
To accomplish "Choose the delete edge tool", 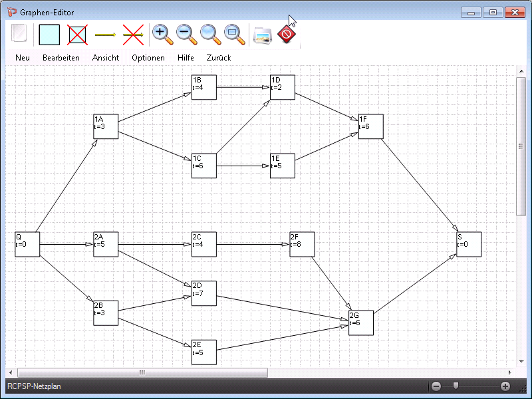I will click(134, 34).
